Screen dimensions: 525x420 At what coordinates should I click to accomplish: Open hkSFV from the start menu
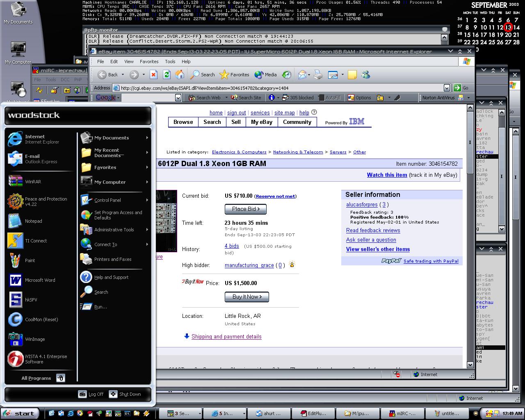click(x=39, y=300)
